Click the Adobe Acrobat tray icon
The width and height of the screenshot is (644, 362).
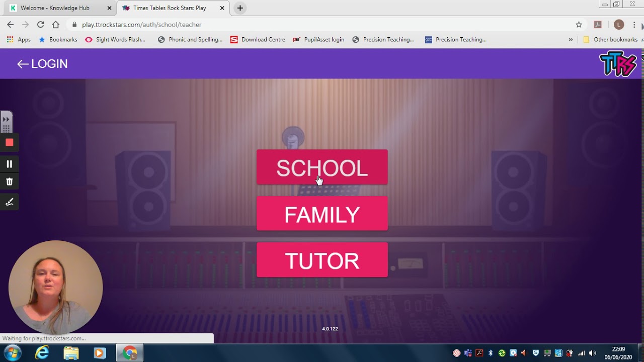[x=479, y=353]
